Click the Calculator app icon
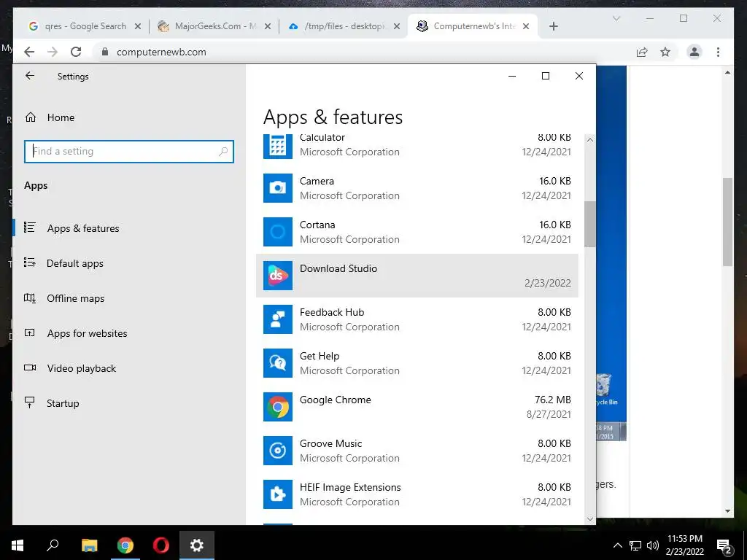Screen dimensions: 747x560 coord(278,146)
